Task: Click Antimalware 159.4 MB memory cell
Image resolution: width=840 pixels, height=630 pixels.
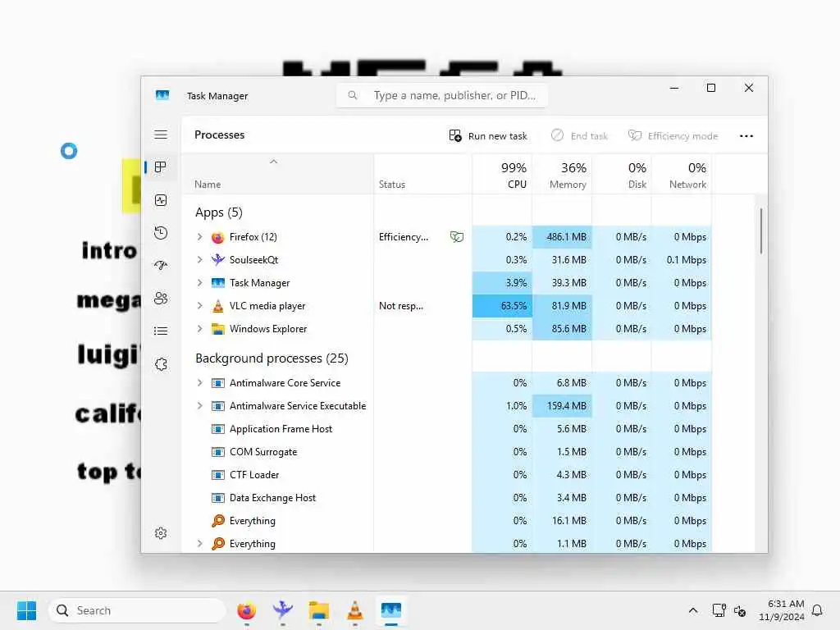Action: [x=562, y=406]
